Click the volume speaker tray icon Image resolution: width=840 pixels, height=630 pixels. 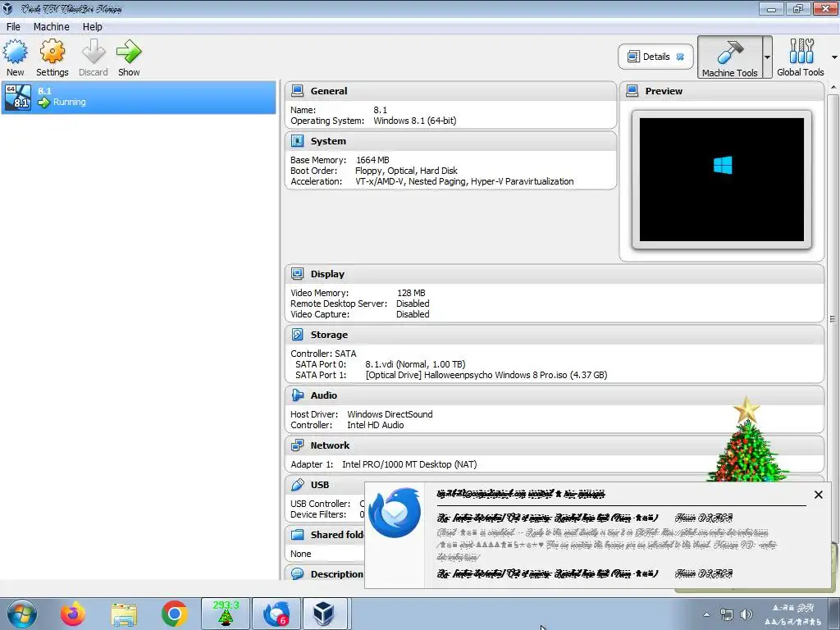coord(746,614)
